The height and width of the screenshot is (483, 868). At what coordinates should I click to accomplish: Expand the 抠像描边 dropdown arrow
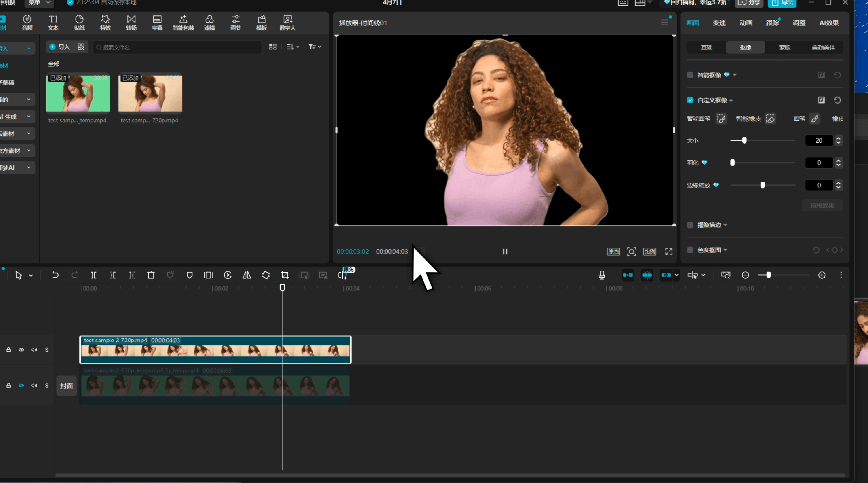tap(725, 225)
